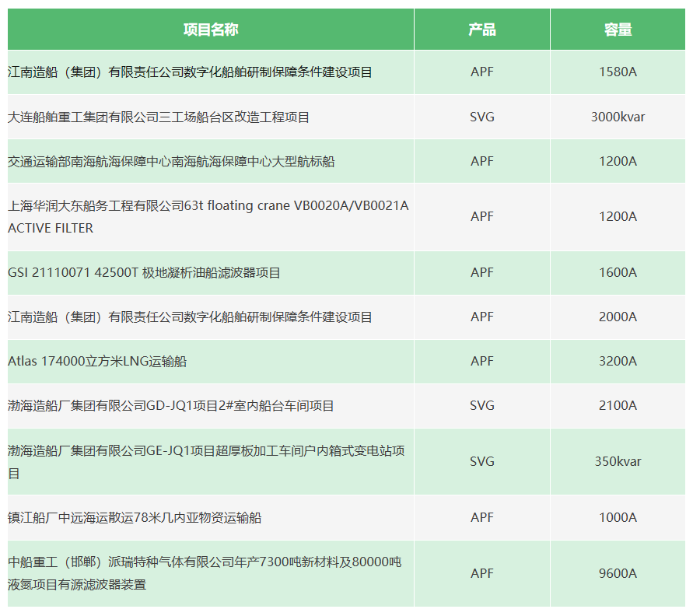Click APF in the 镇江船厂 row

click(x=482, y=518)
